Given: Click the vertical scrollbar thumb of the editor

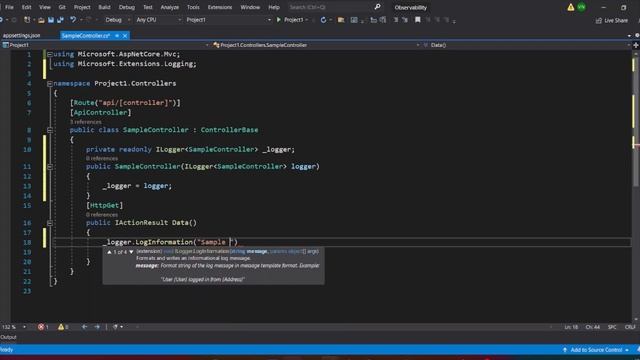Looking at the screenshot, I should point(636,122).
